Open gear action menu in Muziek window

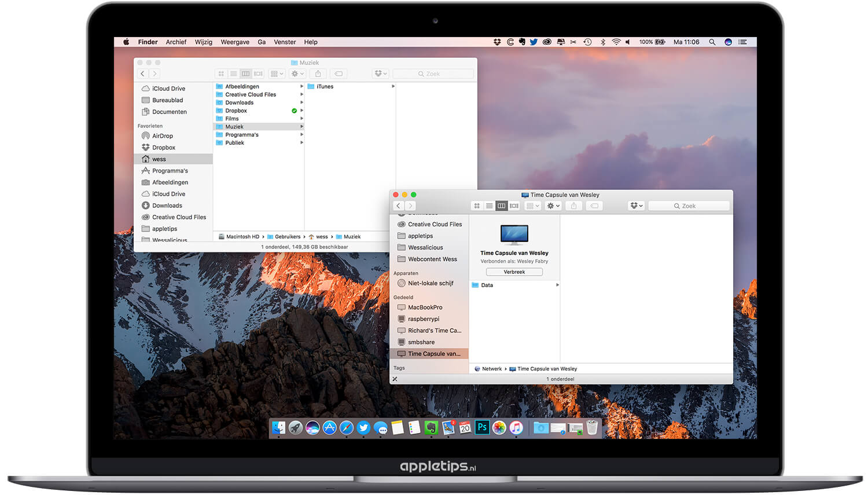pyautogui.click(x=298, y=74)
